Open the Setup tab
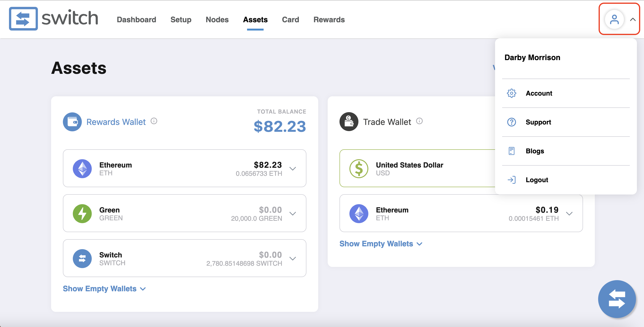Image resolution: width=644 pixels, height=327 pixels. tap(181, 19)
